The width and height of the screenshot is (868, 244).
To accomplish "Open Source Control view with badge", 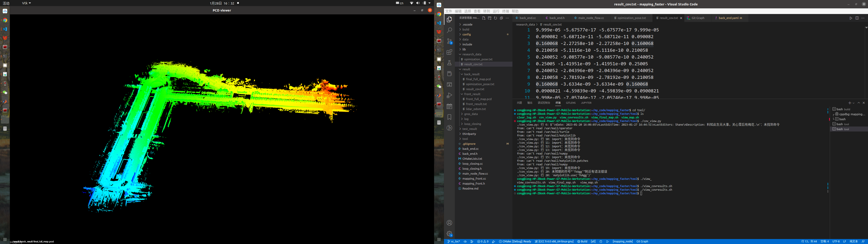I will tap(449, 41).
